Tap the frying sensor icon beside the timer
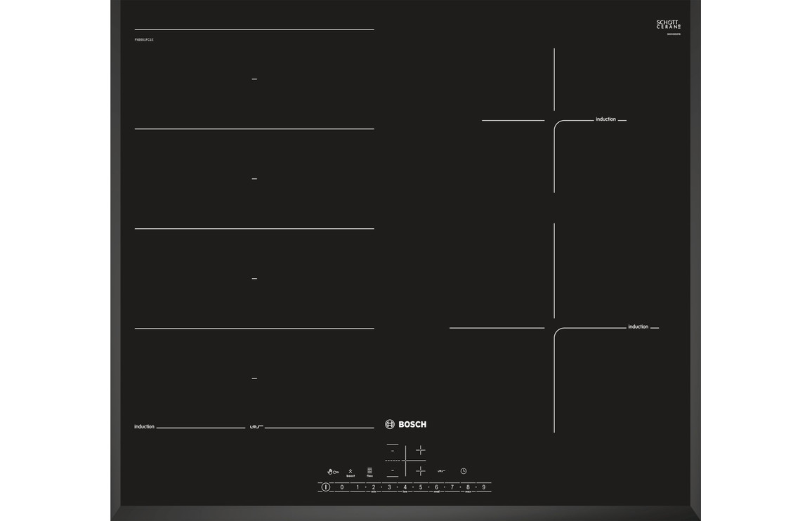Screen dimensions: 812x521 tap(441, 471)
